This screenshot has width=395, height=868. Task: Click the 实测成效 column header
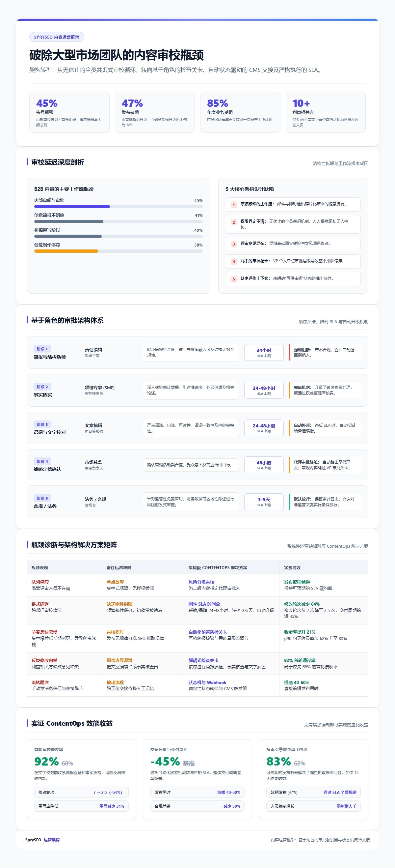pos(324,567)
